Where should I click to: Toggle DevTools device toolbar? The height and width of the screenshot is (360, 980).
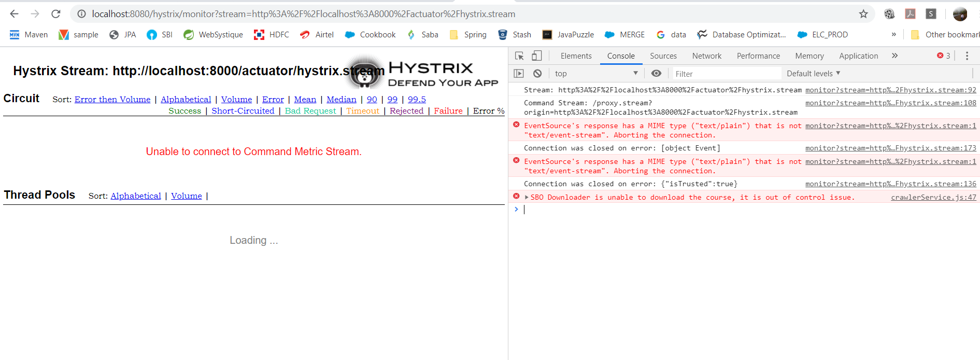point(537,56)
